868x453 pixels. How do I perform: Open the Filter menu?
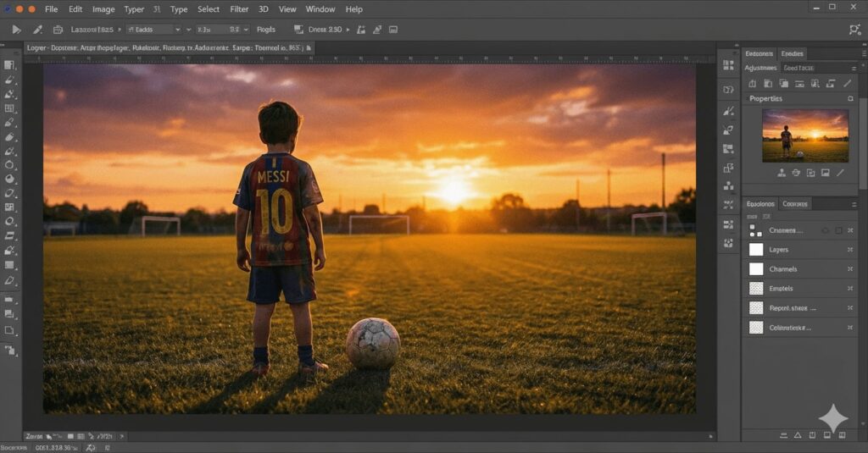(x=239, y=8)
